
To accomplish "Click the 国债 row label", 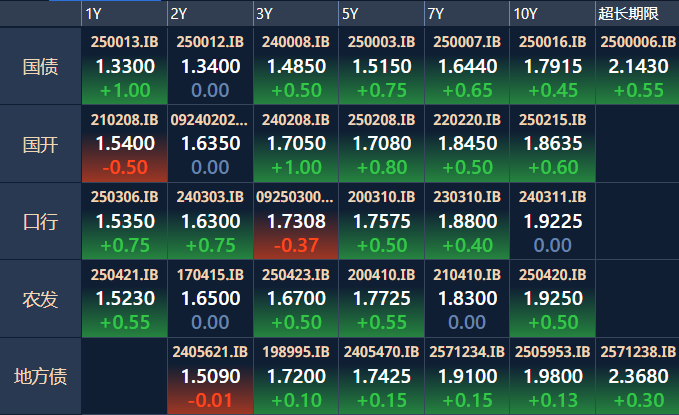I will coord(40,66).
